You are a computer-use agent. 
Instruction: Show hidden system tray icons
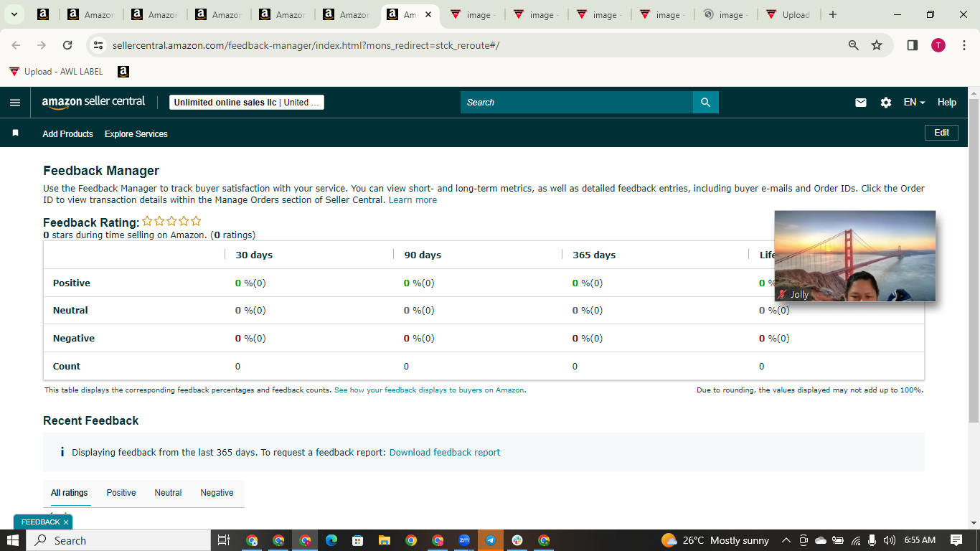(786, 540)
